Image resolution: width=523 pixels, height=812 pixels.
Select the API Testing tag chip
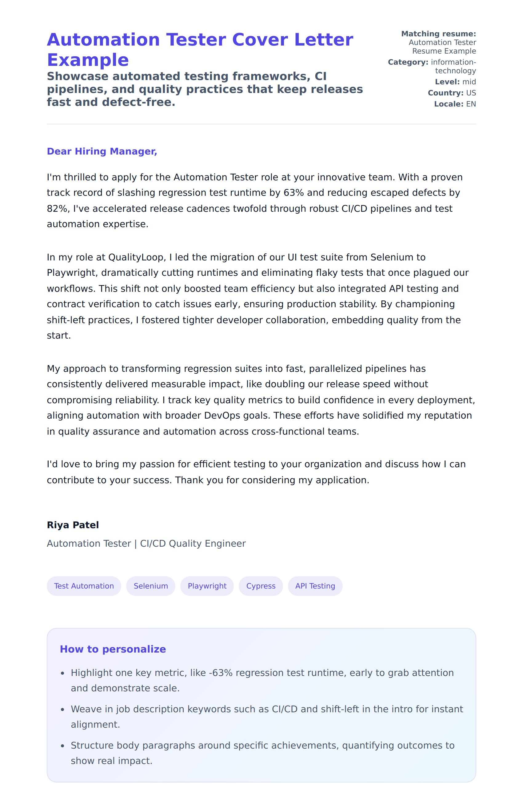pos(315,586)
